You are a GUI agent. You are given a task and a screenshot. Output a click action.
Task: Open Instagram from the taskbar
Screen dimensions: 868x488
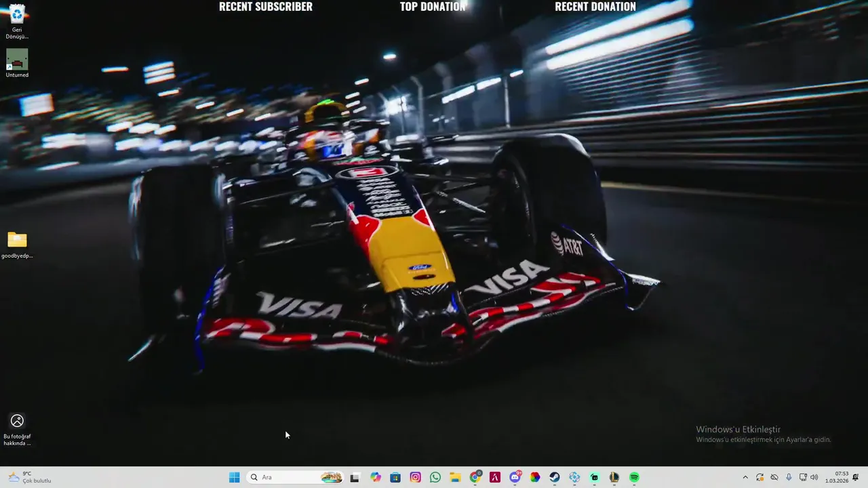416,477
